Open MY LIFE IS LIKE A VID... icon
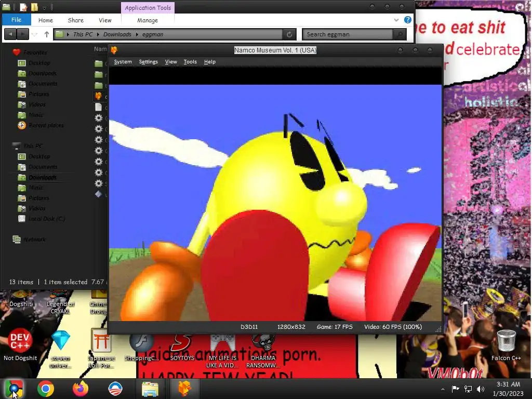532x399 pixels. tap(222, 351)
